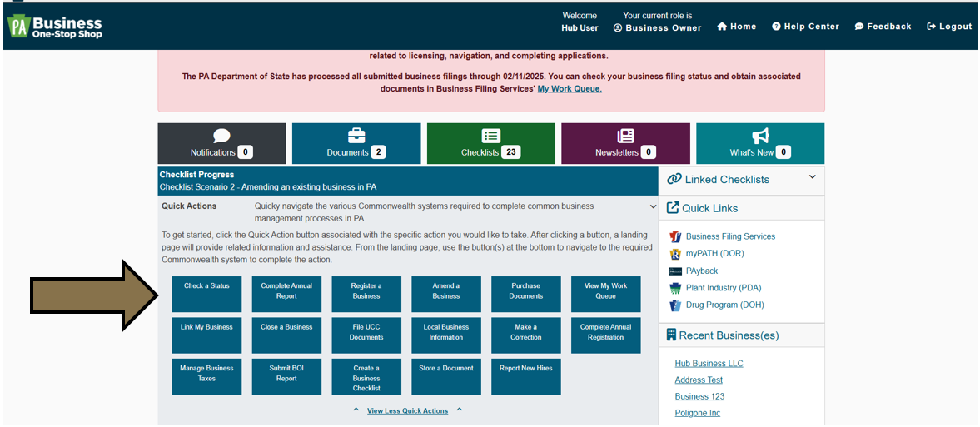
Task: Go to Home in the header
Action: pyautogui.click(x=736, y=27)
